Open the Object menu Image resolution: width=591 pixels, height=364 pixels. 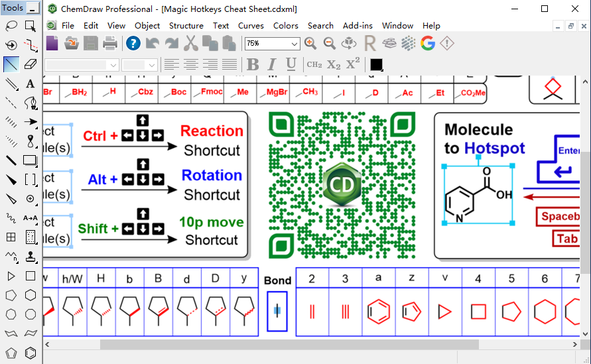147,26
